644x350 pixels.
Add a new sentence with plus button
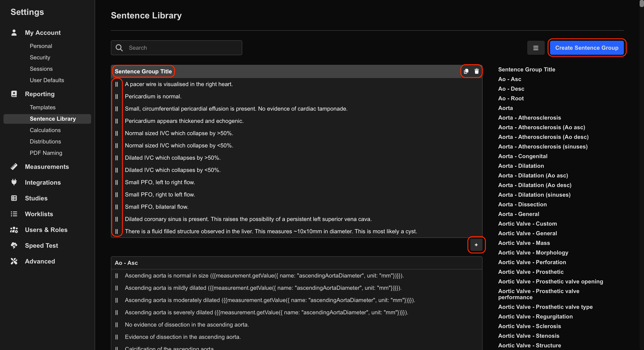coord(476,245)
